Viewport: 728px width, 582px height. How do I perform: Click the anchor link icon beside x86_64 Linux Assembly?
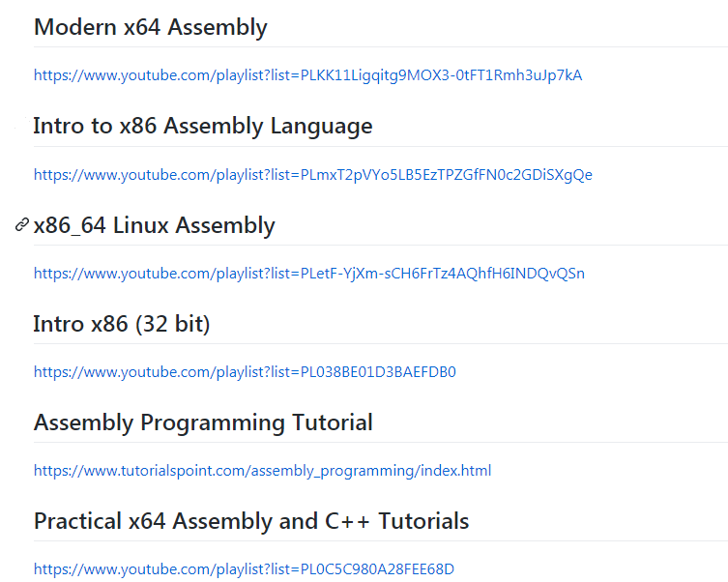[22, 225]
